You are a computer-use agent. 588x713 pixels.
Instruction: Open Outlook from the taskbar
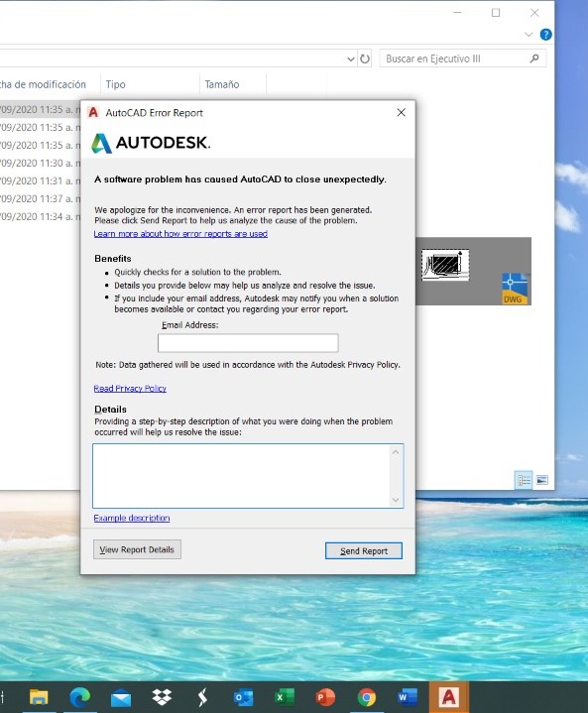243,697
